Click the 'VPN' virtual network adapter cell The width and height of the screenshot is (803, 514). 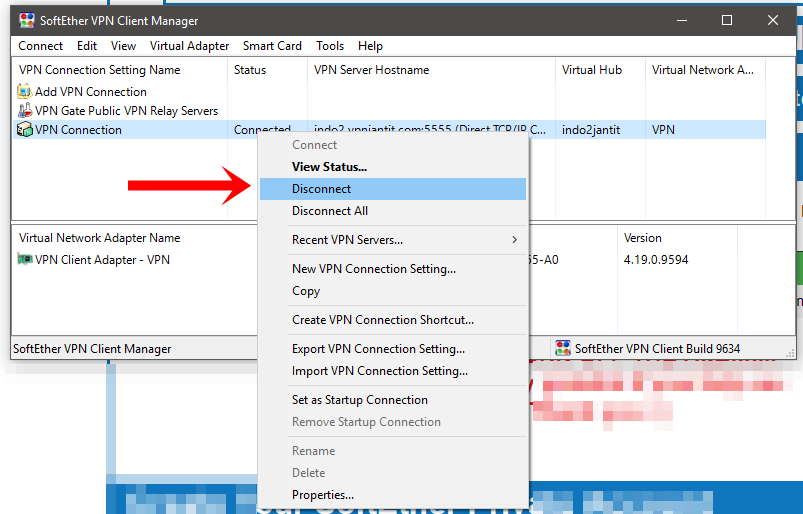click(663, 130)
